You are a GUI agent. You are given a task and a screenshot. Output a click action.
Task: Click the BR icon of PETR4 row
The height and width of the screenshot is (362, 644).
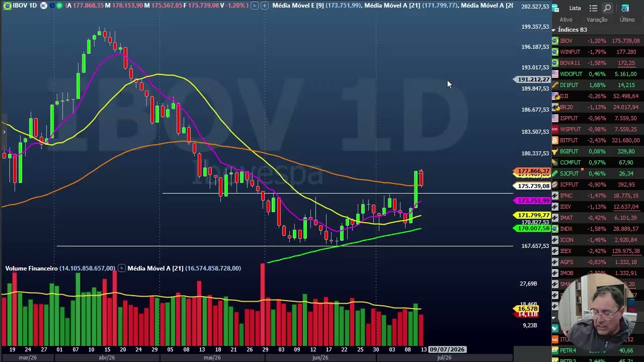(555, 350)
